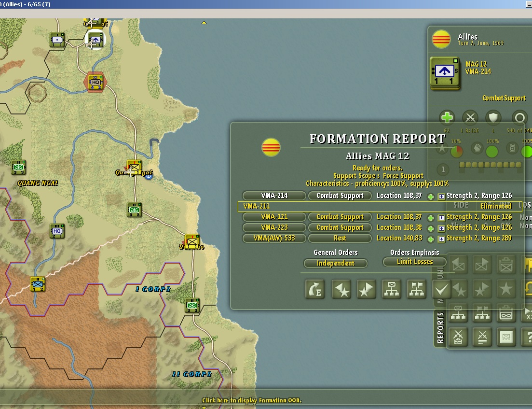Change VMA-121's Combat Support order button
Image resolution: width=532 pixels, height=409 pixels.
click(340, 217)
